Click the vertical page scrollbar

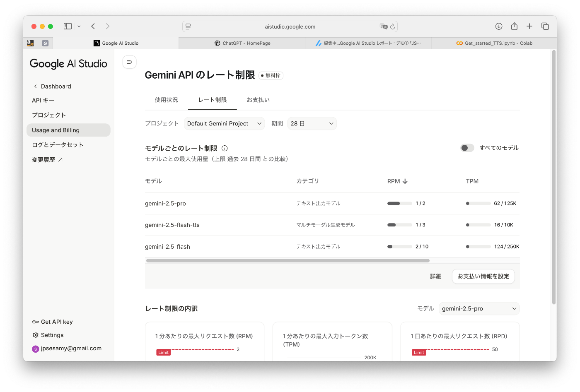(x=554, y=177)
